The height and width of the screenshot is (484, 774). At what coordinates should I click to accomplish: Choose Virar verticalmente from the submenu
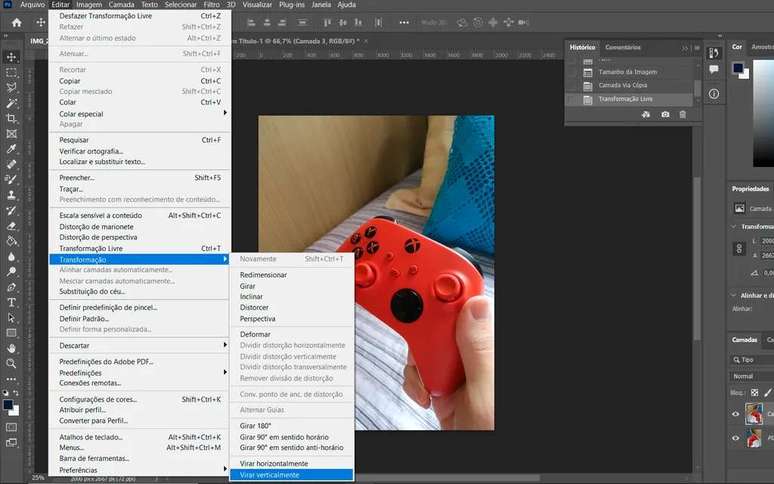292,475
